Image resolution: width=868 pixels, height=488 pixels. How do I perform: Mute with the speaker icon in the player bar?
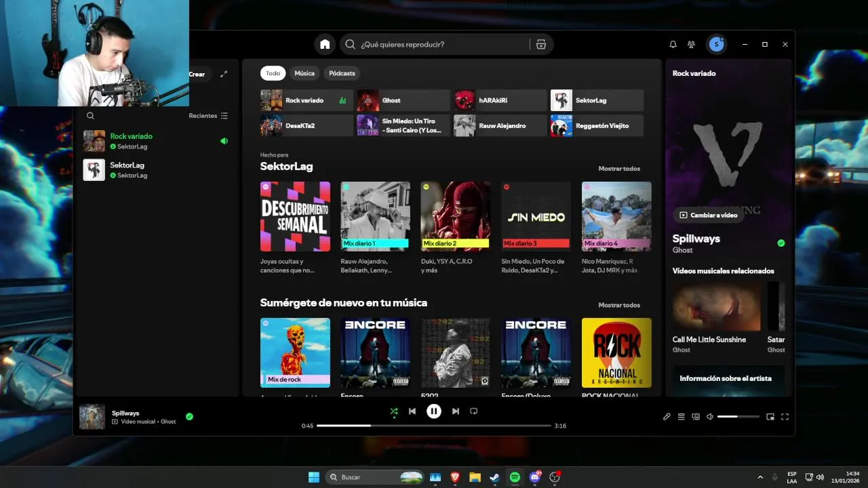709,417
